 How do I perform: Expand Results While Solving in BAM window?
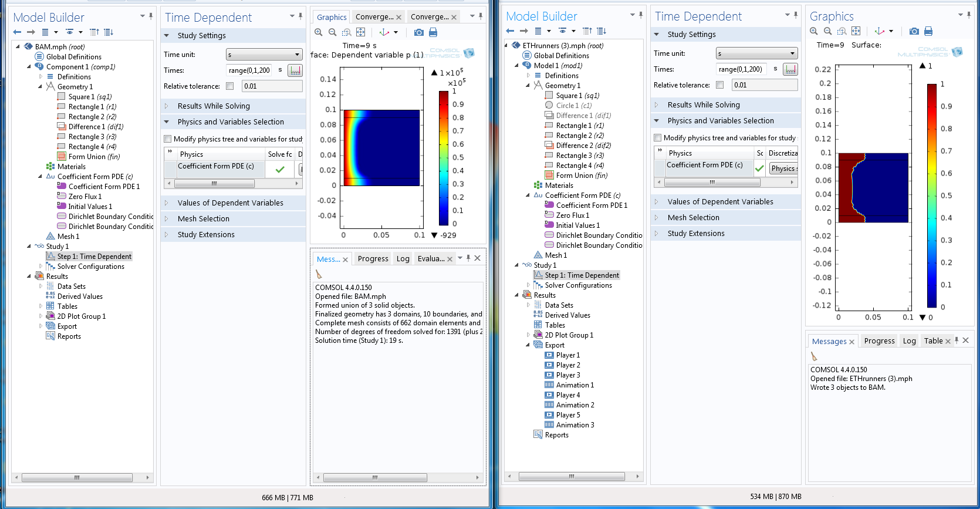click(x=166, y=106)
